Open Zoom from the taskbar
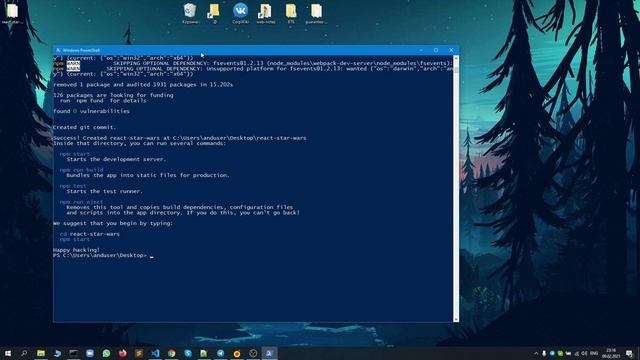The width and height of the screenshot is (640, 360). [90, 353]
